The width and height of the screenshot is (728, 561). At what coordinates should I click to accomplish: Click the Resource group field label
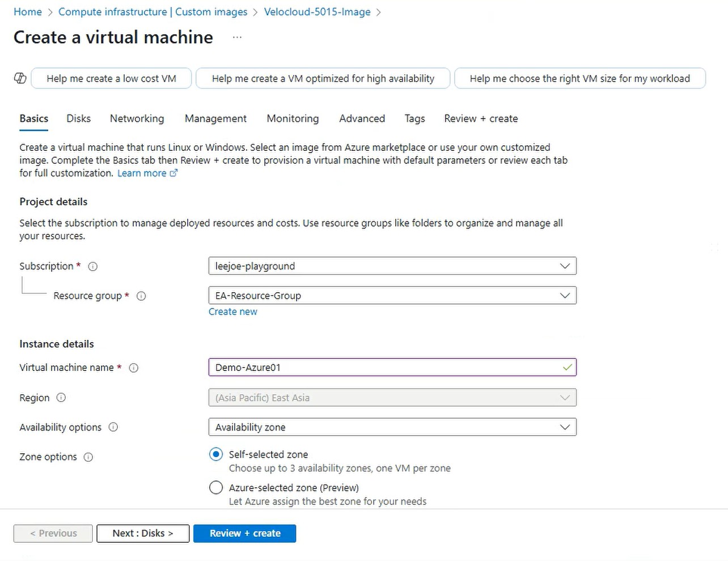click(88, 296)
